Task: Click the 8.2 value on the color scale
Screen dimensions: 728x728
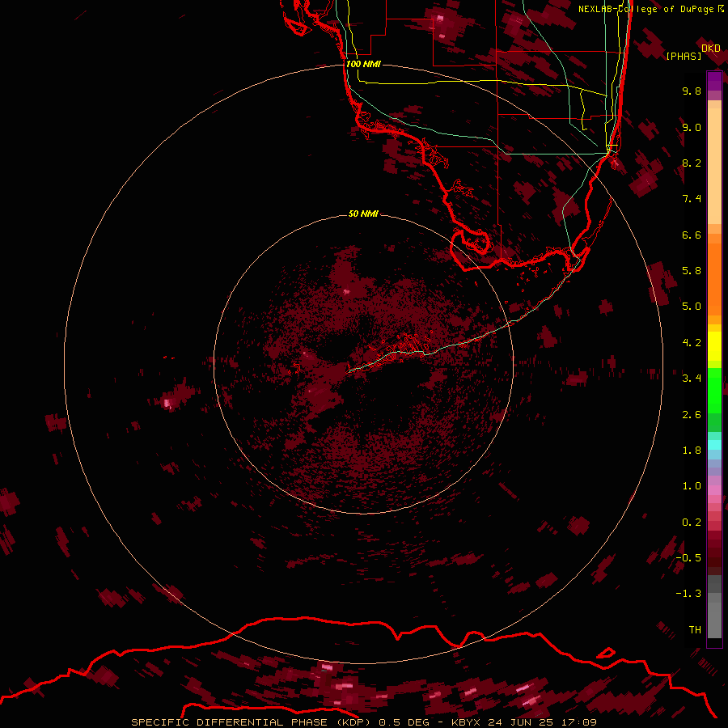Action: point(692,163)
